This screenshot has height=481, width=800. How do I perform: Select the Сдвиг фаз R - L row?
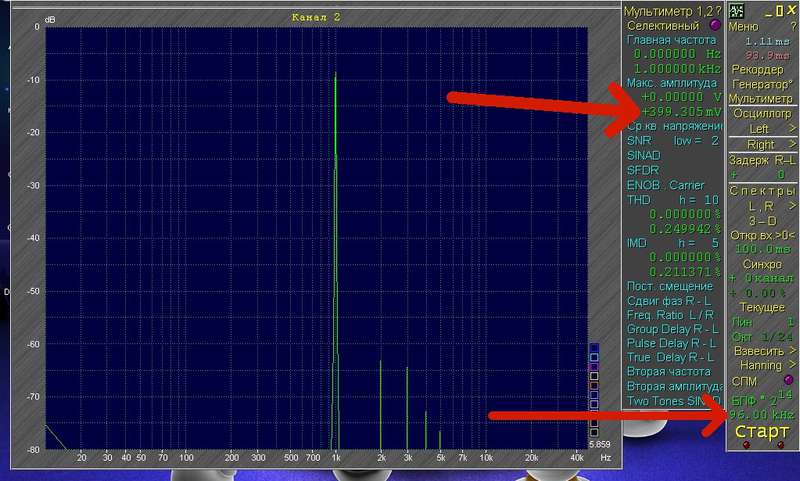click(669, 301)
